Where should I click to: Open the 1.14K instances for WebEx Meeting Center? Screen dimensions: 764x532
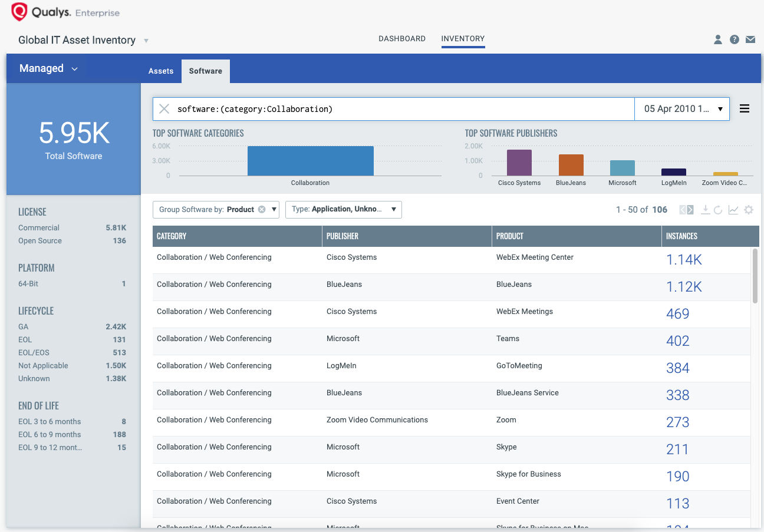point(684,260)
